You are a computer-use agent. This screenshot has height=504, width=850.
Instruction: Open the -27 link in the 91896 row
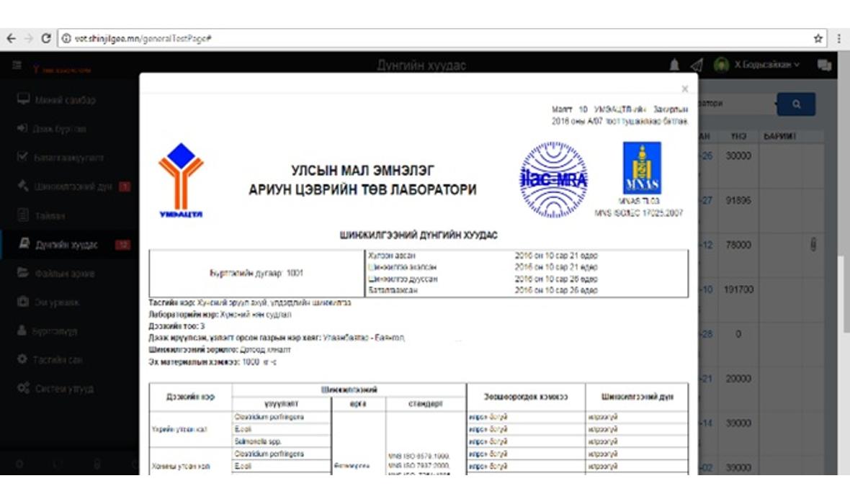707,200
